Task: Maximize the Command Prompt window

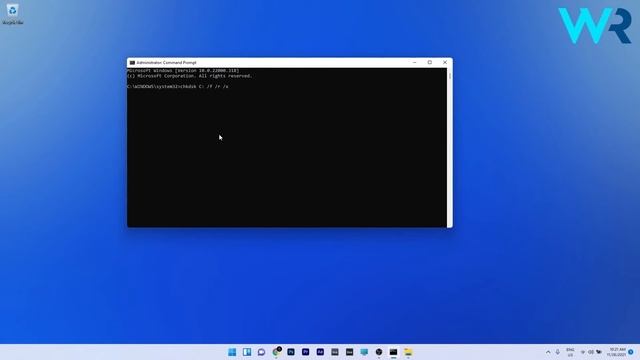Action: (430, 62)
